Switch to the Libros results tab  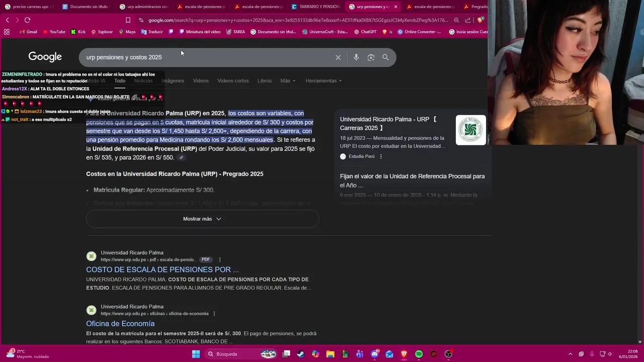click(265, 80)
